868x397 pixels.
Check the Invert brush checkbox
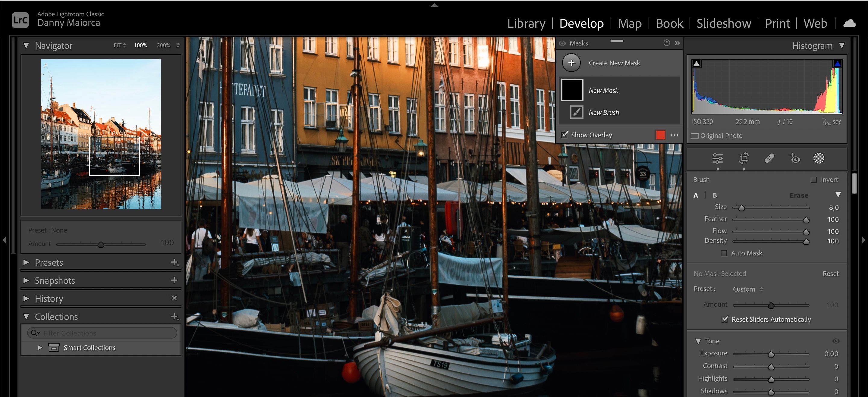coord(813,180)
